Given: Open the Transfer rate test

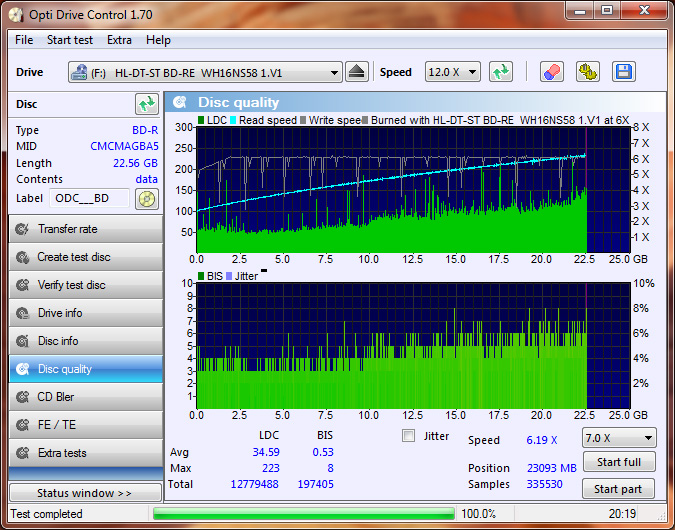Looking at the screenshot, I should [x=85, y=229].
